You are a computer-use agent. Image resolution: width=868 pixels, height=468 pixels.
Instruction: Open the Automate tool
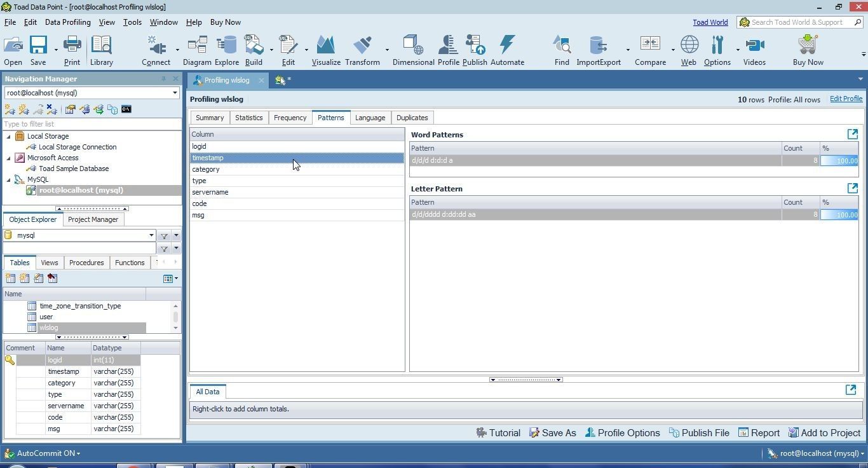pos(507,50)
